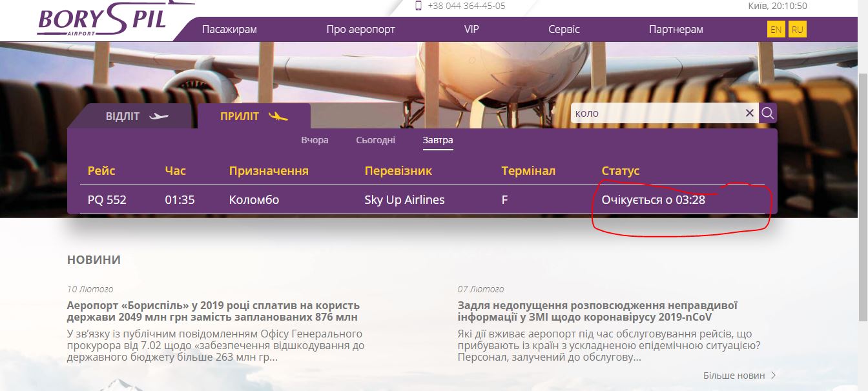Select the Приліт arrivals tab
This screenshot has width=868, height=391.
pos(253,116)
